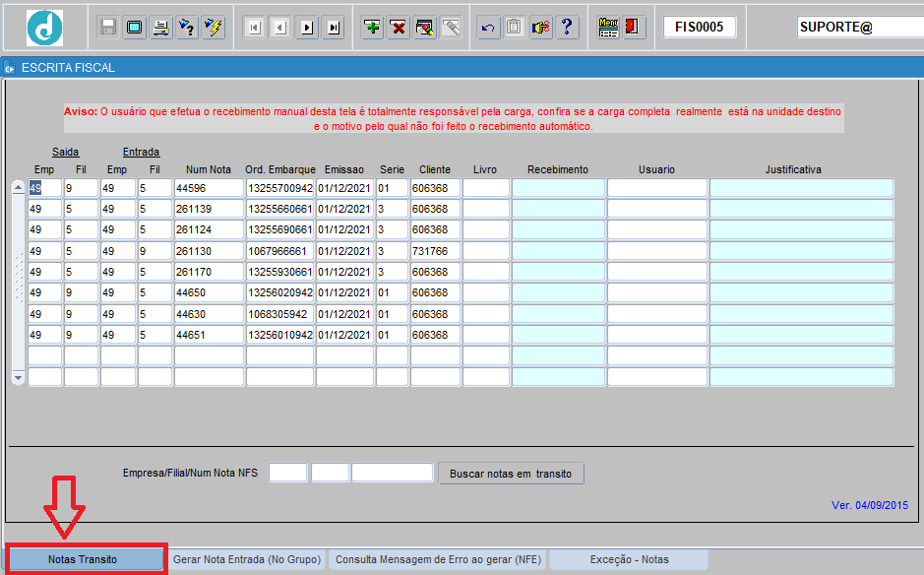Screen dimensions: 924x575
Task: Click the grayed eraser clear icon
Action: pos(452,28)
